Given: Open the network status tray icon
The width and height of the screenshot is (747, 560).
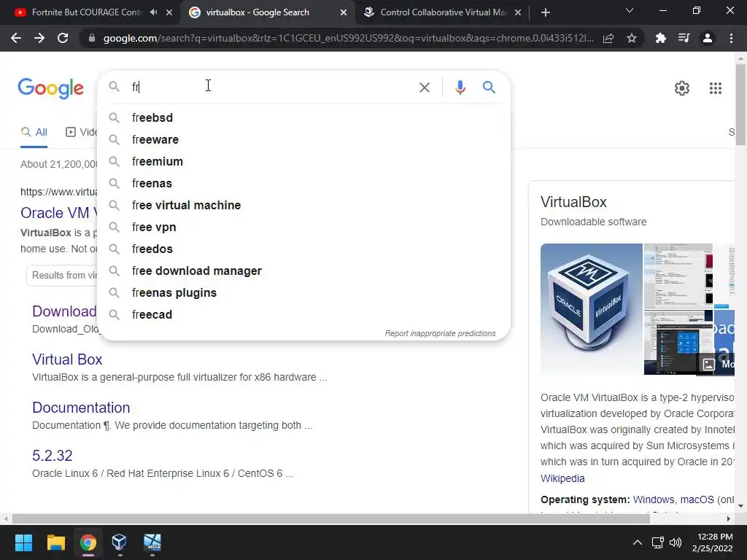Looking at the screenshot, I should 658,542.
